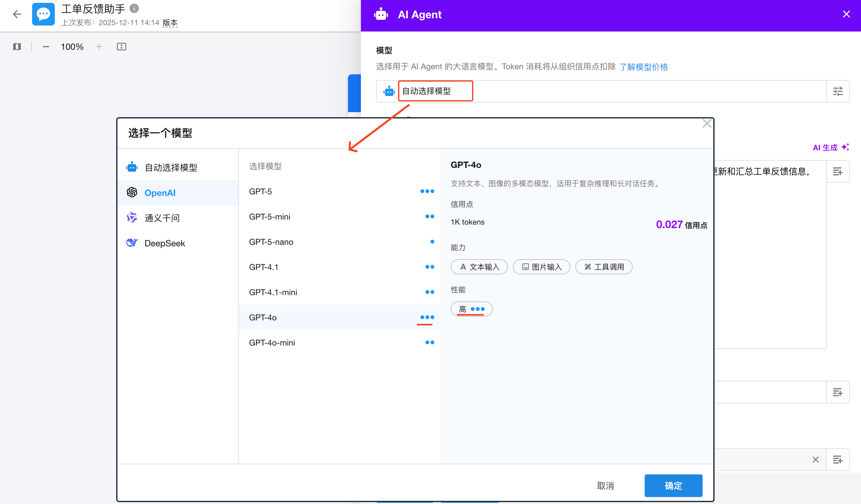Click the 取消 cancel button
The height and width of the screenshot is (504, 861).
pyautogui.click(x=605, y=485)
